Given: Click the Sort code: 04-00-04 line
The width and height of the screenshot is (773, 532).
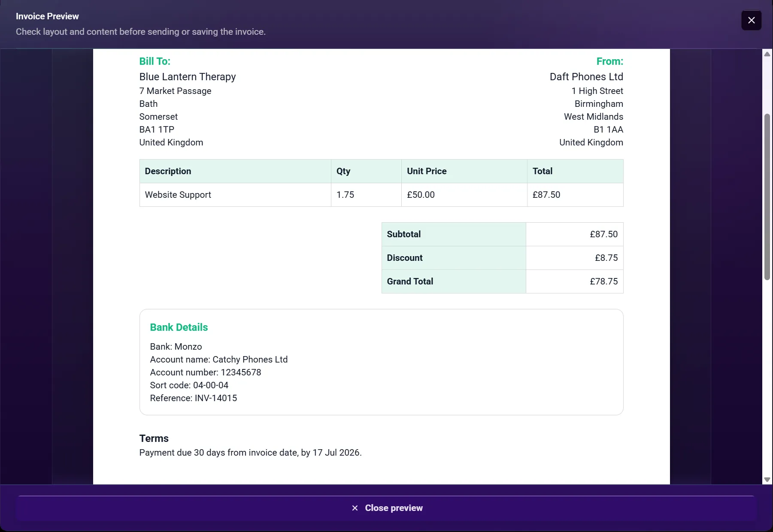Looking at the screenshot, I should (x=189, y=385).
